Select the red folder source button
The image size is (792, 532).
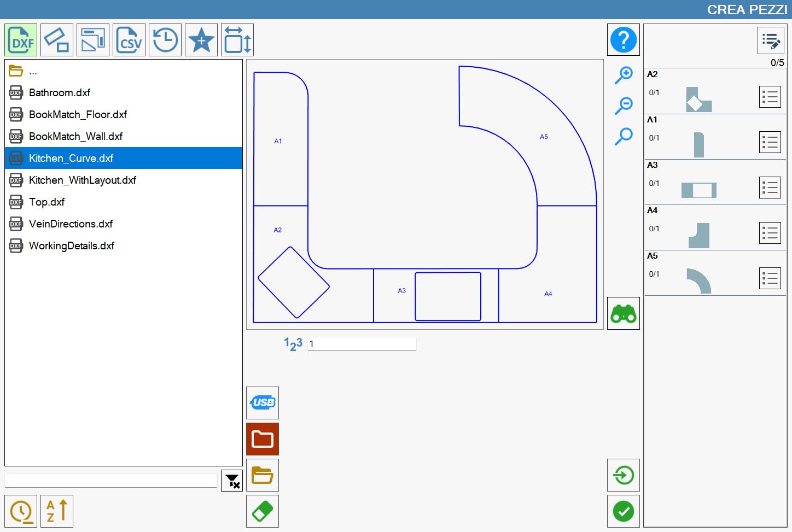[263, 439]
